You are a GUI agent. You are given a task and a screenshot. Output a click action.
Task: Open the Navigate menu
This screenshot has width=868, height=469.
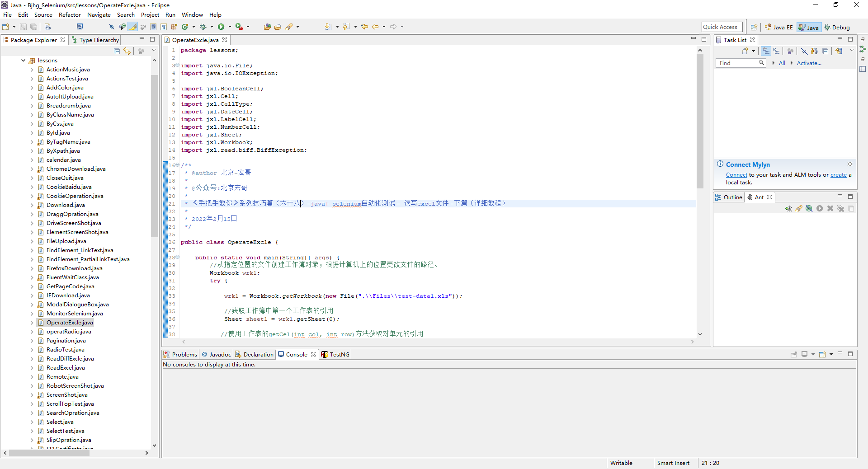99,14
